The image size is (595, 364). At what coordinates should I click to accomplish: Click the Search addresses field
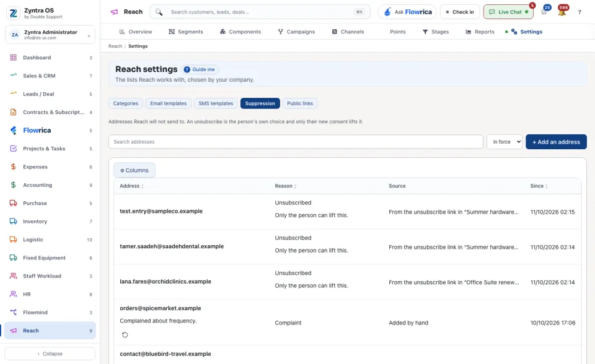[x=296, y=142]
